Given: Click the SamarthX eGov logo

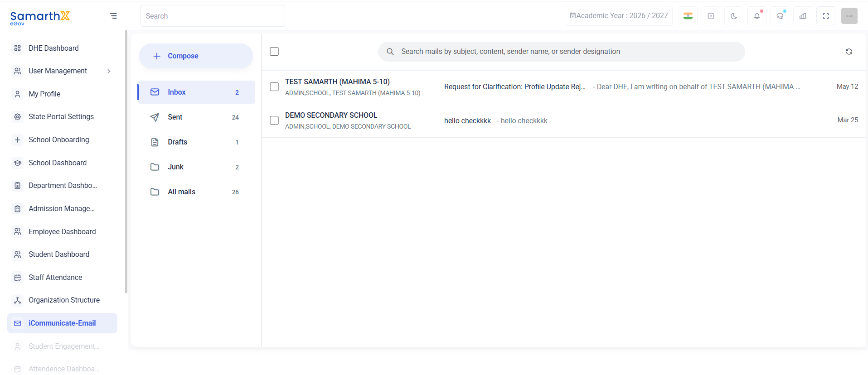Looking at the screenshot, I should point(40,18).
